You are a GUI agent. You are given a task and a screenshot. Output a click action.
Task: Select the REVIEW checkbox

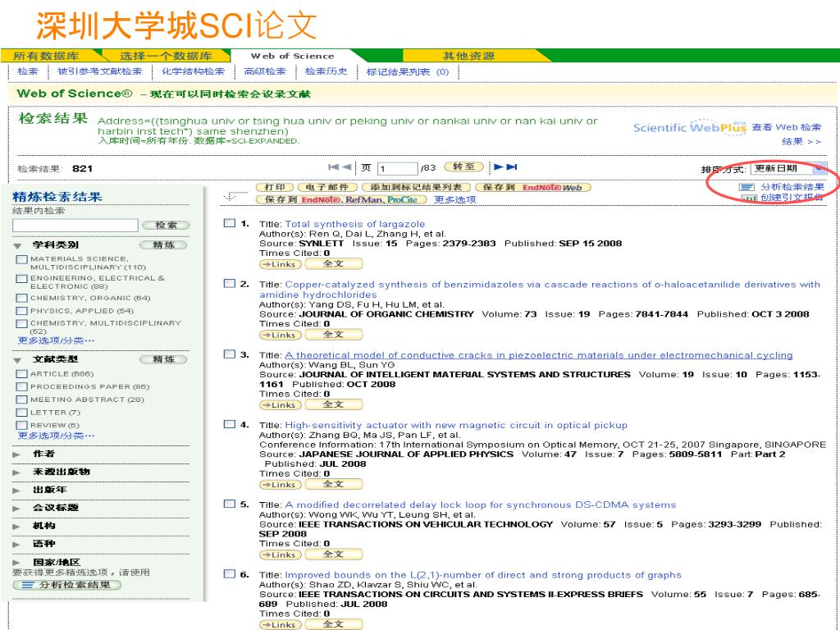pyautogui.click(x=21, y=426)
